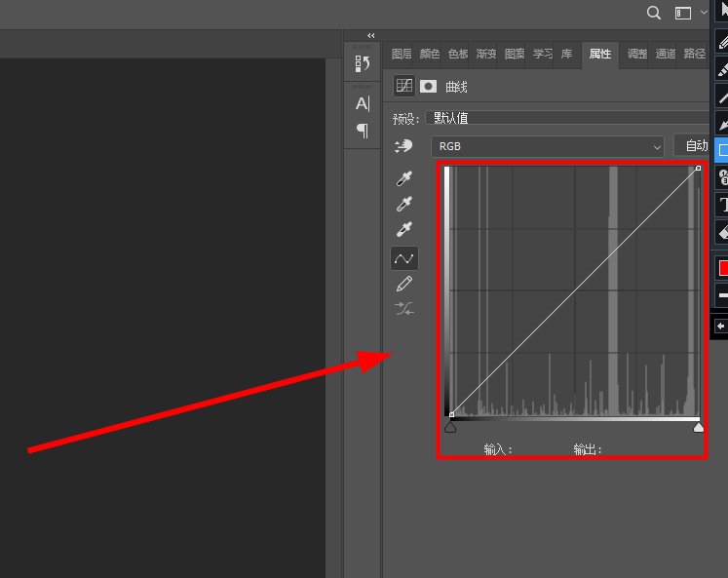
Task: Open the workspace switcher dropdown
Action: click(690, 13)
